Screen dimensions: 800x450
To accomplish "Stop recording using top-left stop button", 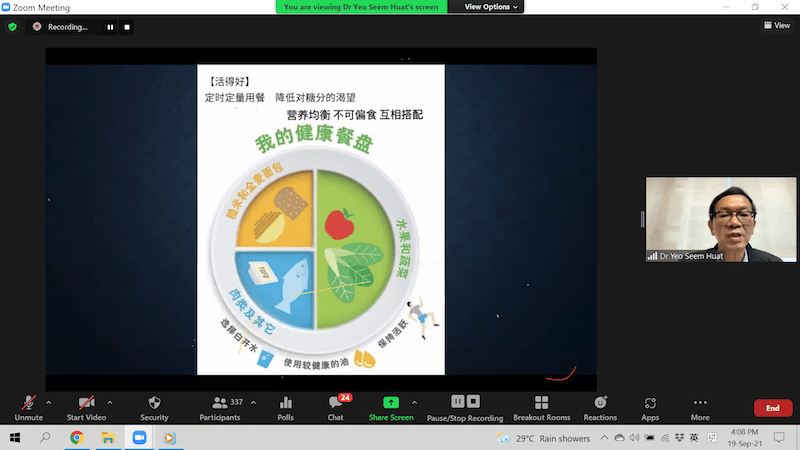I will (x=126, y=27).
